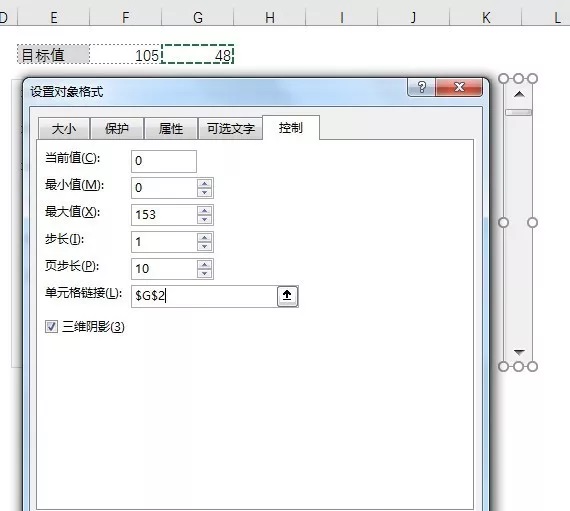Click the scrollbar control's thumb
Image resolution: width=570 pixels, height=511 pixels.
coord(519,112)
